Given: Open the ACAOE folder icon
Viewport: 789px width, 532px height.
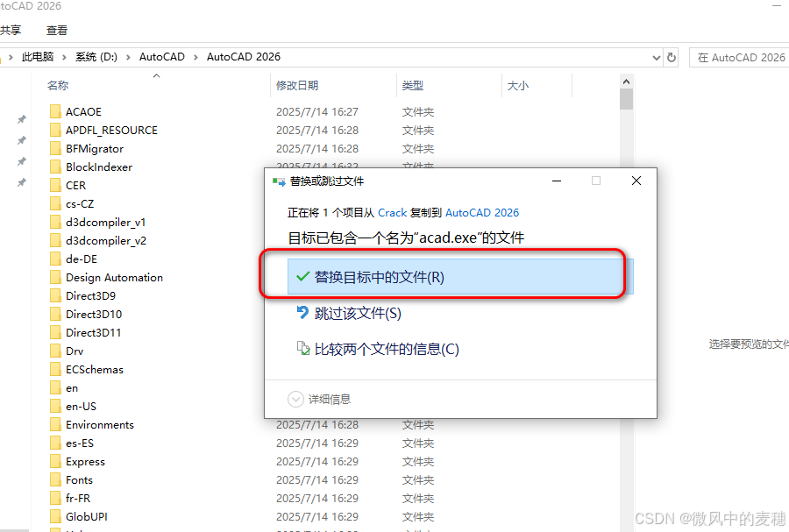Looking at the screenshot, I should tap(55, 111).
